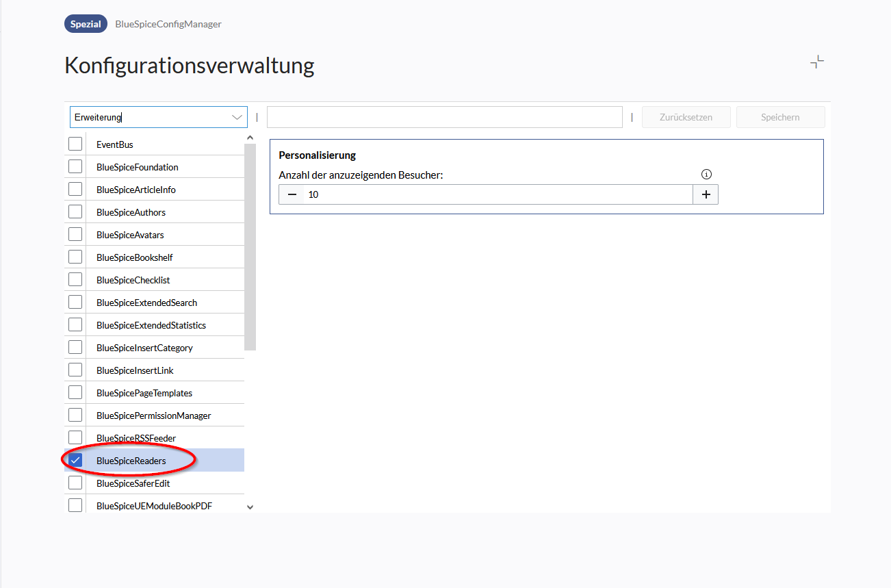This screenshot has height=588, width=891.
Task: Increase visitor count with plus button
Action: (706, 194)
